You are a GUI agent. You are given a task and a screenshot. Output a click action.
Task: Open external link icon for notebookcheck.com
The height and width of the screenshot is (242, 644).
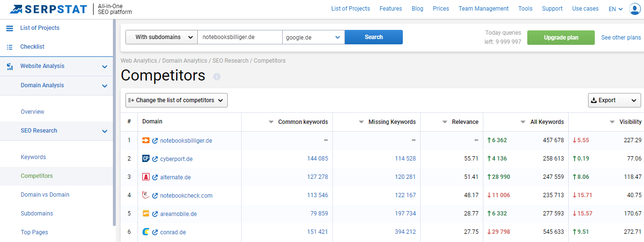(155, 196)
